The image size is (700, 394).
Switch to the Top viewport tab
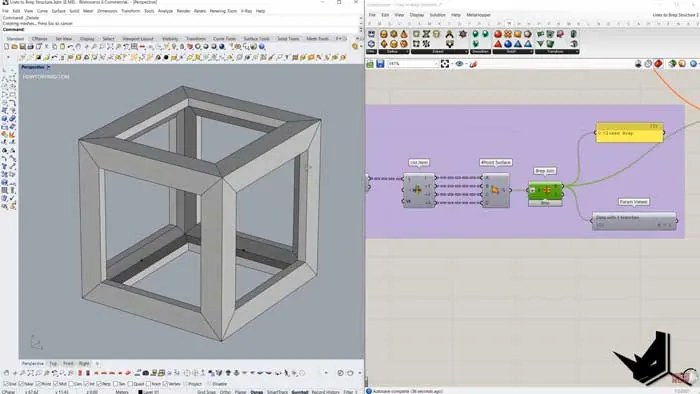tap(53, 364)
